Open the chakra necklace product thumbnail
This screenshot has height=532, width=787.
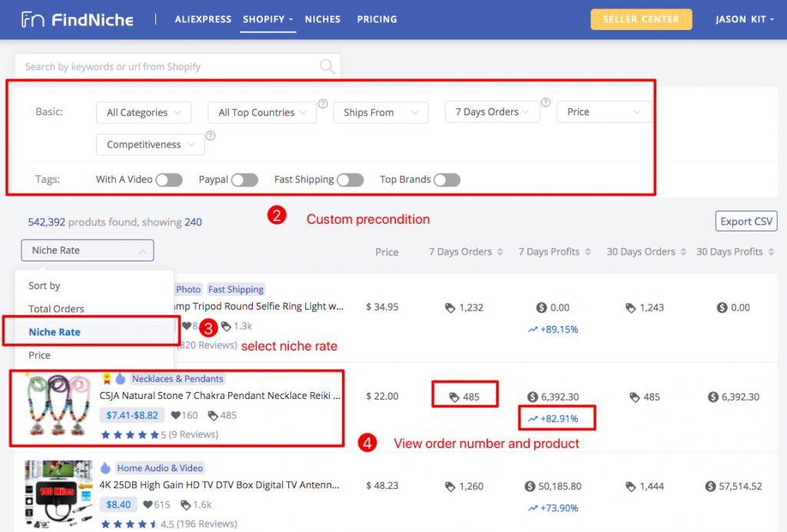[x=58, y=405]
